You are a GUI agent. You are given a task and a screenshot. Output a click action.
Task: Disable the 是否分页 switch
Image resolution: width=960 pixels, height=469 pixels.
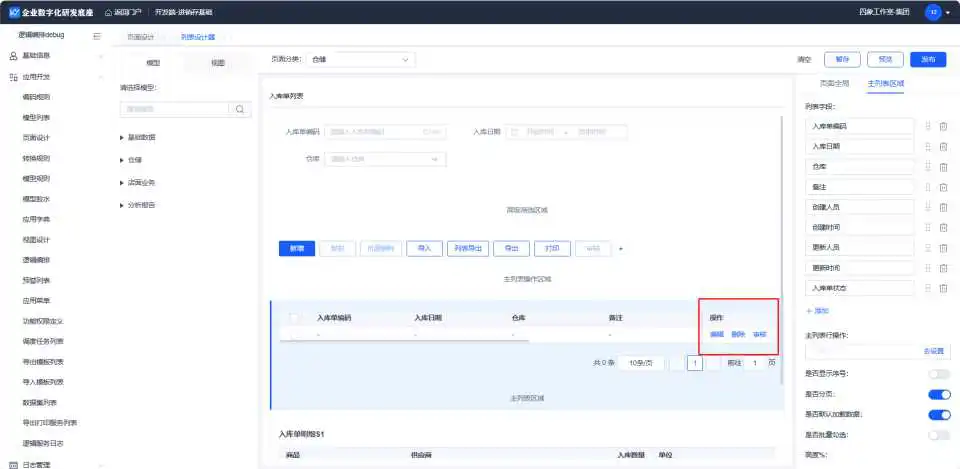click(938, 394)
